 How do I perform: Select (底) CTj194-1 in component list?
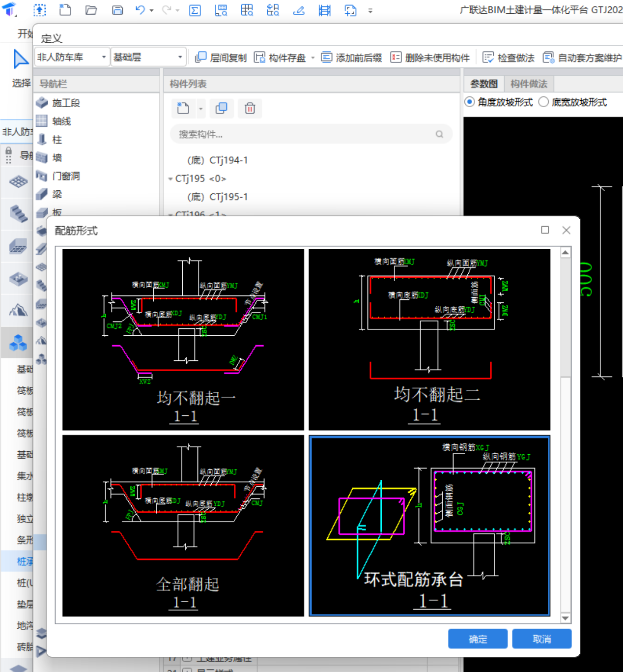click(x=218, y=160)
